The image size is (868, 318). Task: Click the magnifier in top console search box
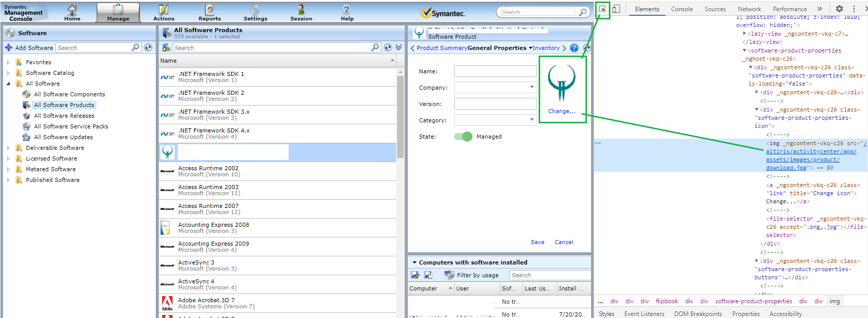click(583, 12)
